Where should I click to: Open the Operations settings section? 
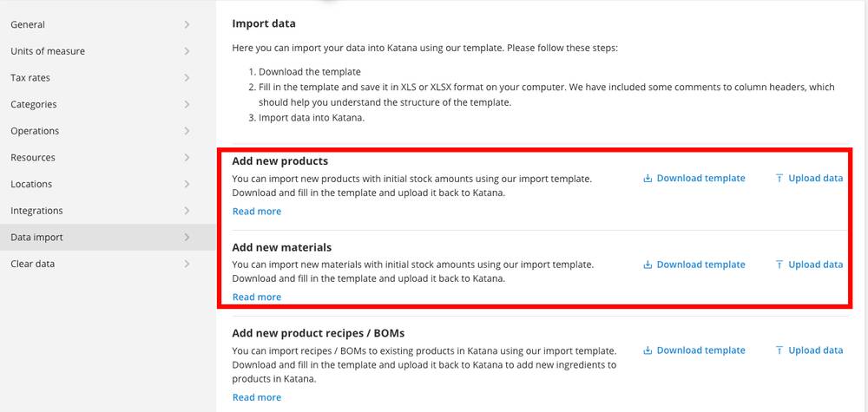click(108, 130)
